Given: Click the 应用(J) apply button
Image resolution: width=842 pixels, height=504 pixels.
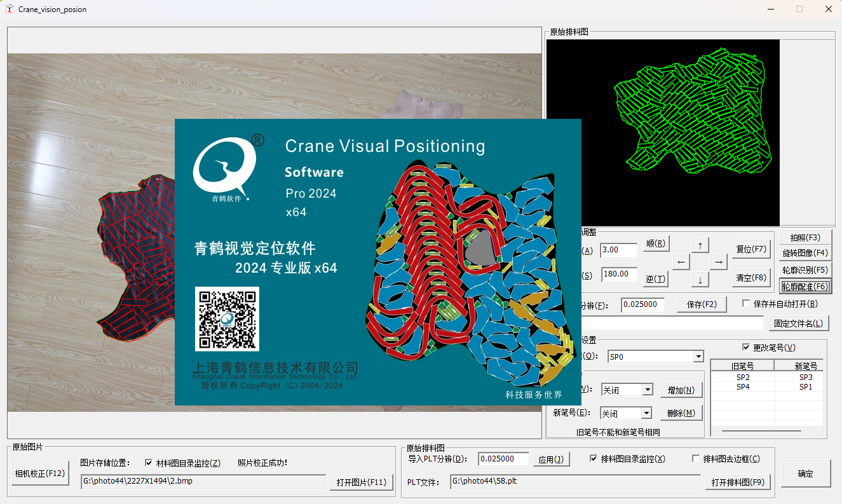Looking at the screenshot, I should coord(551,460).
